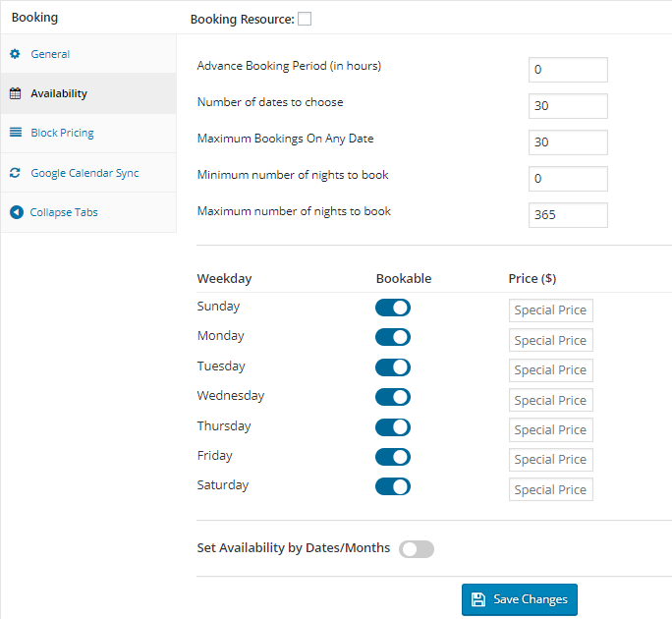Click the Block Pricing list icon

click(15, 133)
